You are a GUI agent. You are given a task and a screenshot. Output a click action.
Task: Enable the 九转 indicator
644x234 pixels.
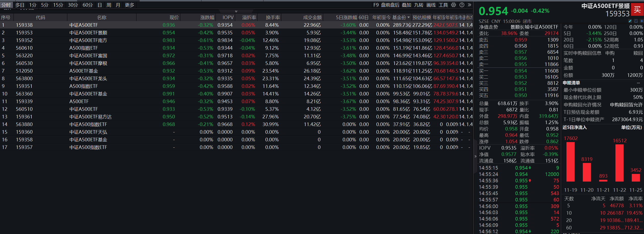(x=419, y=5)
